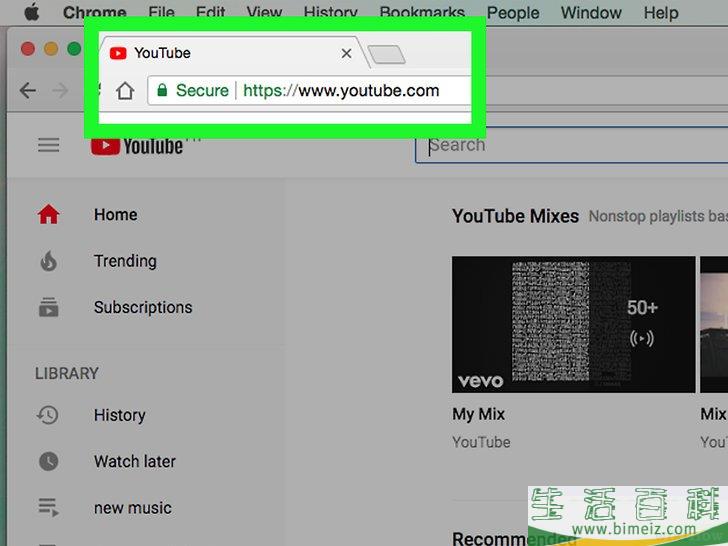Click the History clock-arrow icon
Image resolution: width=728 pixels, height=546 pixels.
click(48, 415)
